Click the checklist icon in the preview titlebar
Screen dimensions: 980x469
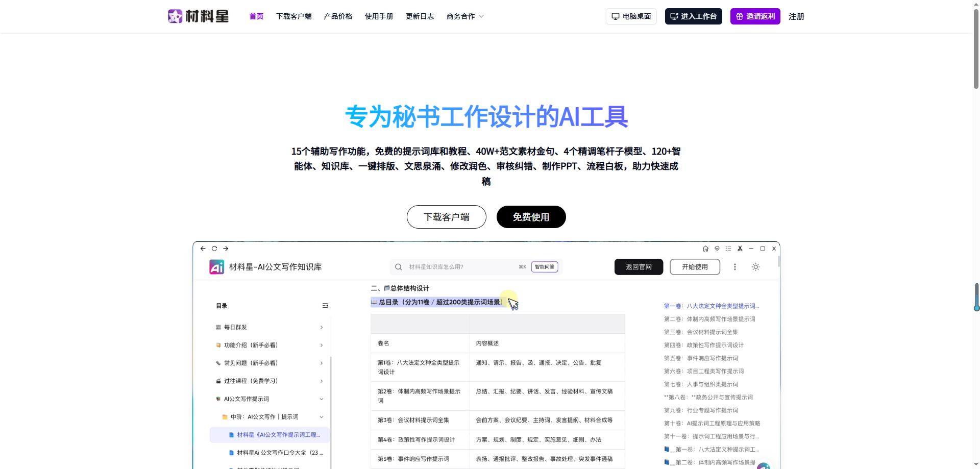pyautogui.click(x=728, y=249)
